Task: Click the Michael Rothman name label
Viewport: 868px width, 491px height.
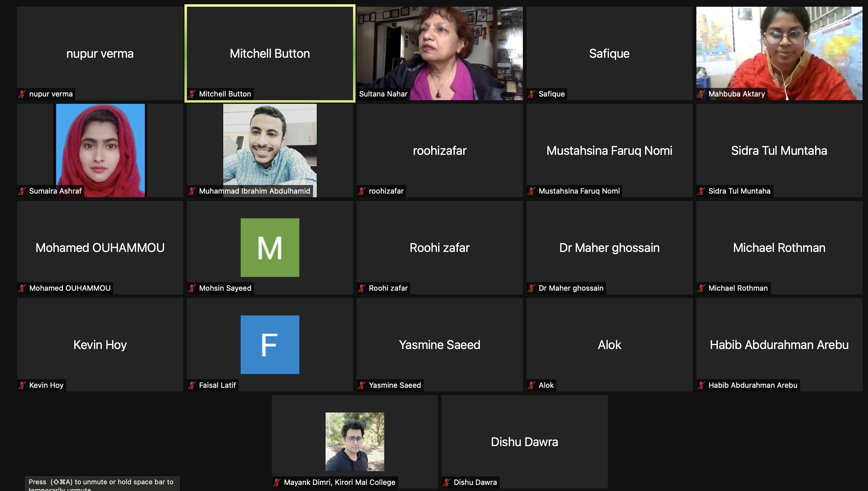Action: click(x=738, y=288)
